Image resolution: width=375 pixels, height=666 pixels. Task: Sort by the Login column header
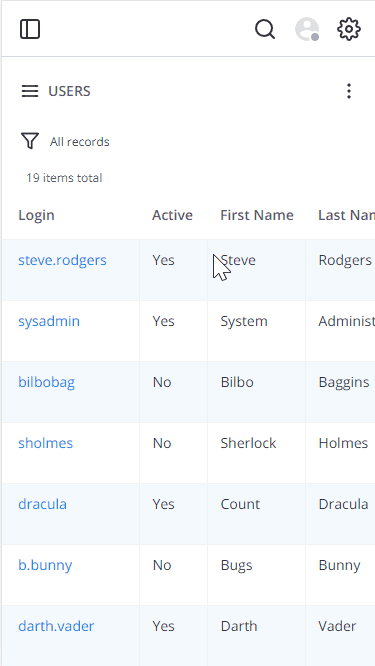click(37, 215)
